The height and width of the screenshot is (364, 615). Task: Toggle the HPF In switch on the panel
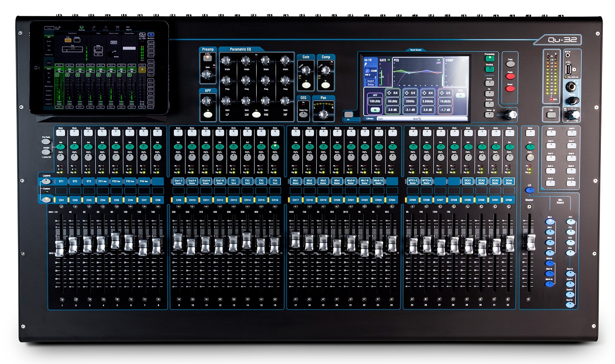[x=208, y=114]
